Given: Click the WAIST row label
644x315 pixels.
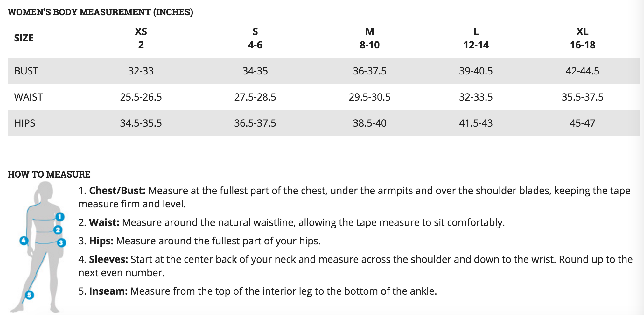Looking at the screenshot, I should (28, 97).
